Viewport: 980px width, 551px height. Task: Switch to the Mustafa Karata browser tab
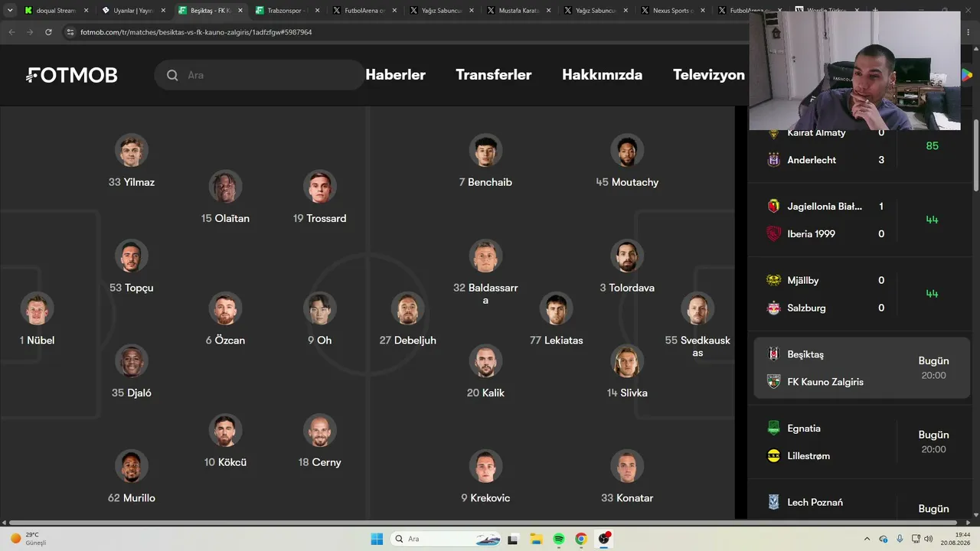tap(519, 11)
